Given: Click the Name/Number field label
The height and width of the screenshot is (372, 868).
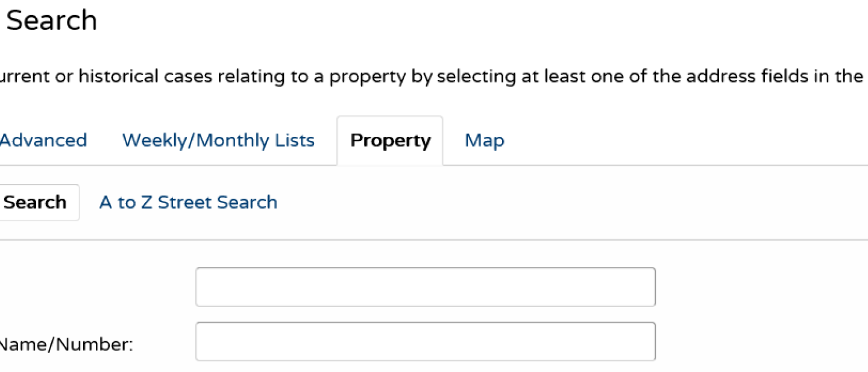Looking at the screenshot, I should point(36,344).
